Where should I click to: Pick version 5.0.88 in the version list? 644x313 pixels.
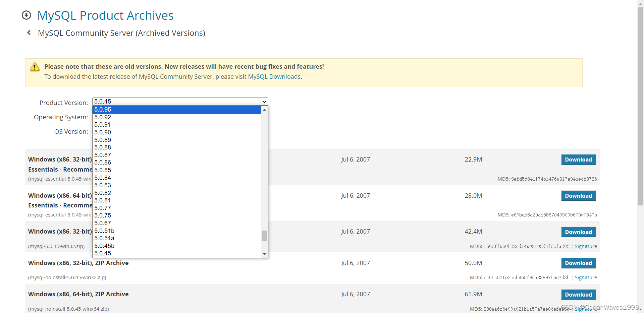177,147
